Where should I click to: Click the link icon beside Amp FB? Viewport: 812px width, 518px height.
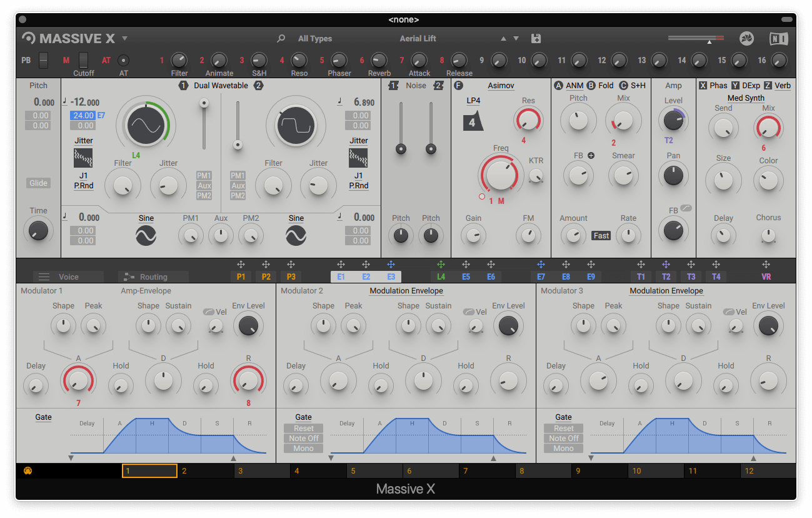point(686,208)
